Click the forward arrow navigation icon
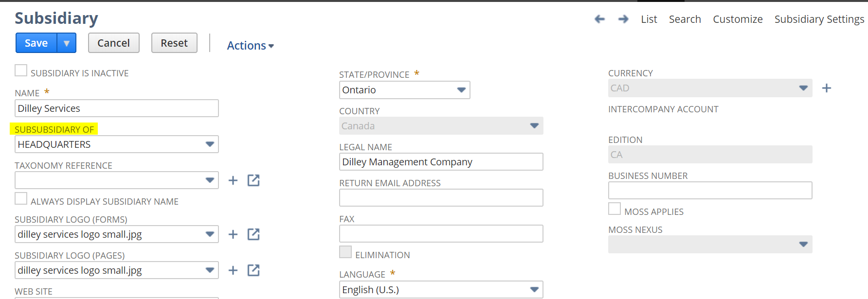The width and height of the screenshot is (868, 299). pos(623,19)
